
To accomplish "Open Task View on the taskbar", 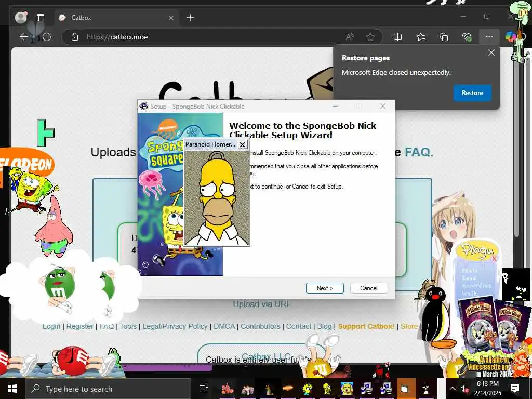I will pyautogui.click(x=203, y=389).
